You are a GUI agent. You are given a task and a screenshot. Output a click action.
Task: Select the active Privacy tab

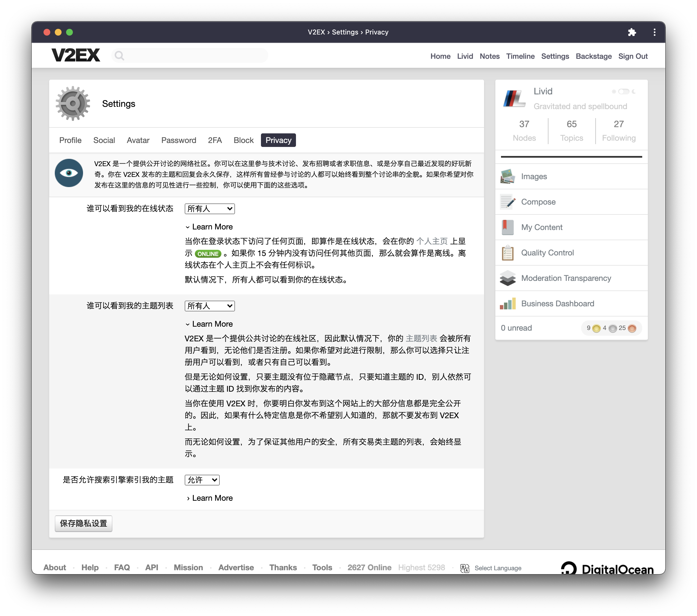coord(278,140)
